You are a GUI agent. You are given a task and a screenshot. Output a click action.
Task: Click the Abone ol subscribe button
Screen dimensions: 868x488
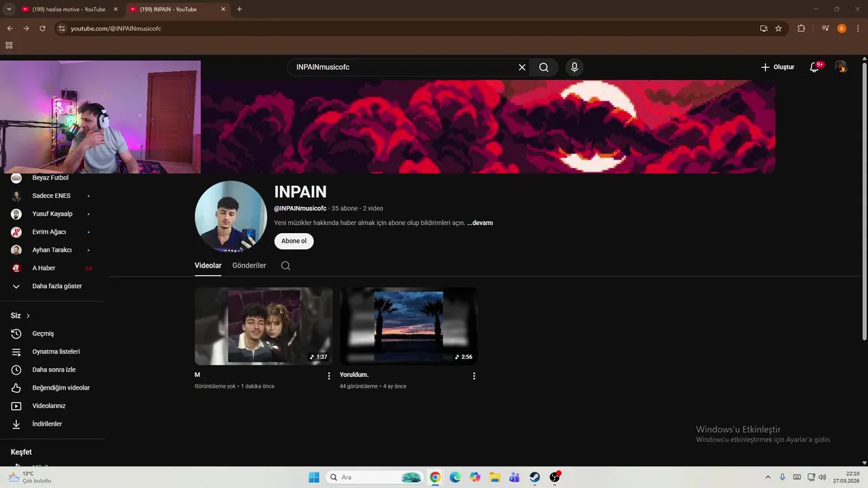point(294,241)
